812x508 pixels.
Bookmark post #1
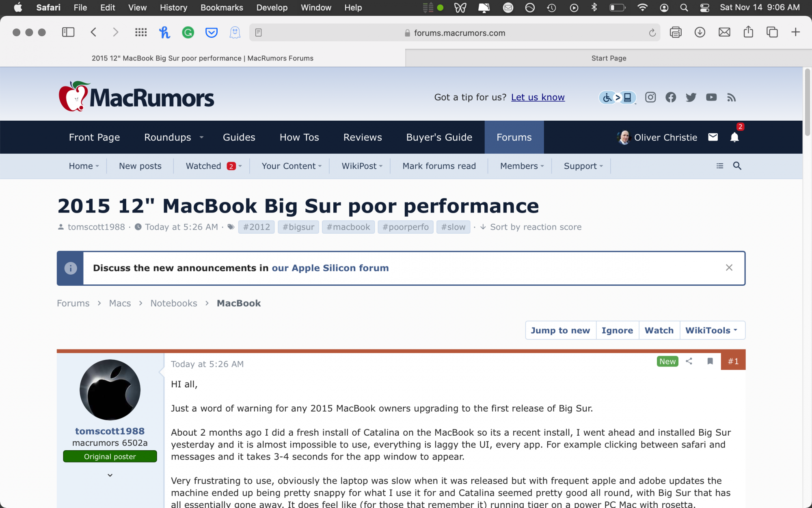(710, 361)
